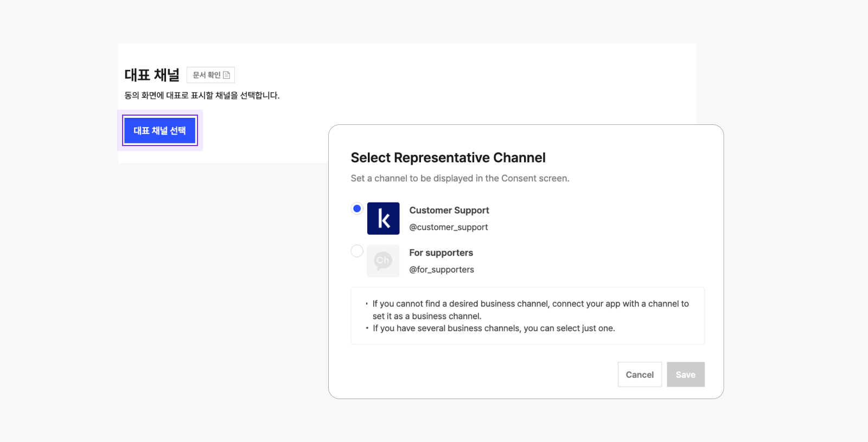Click the 대표 채널 section heading

(x=152, y=75)
